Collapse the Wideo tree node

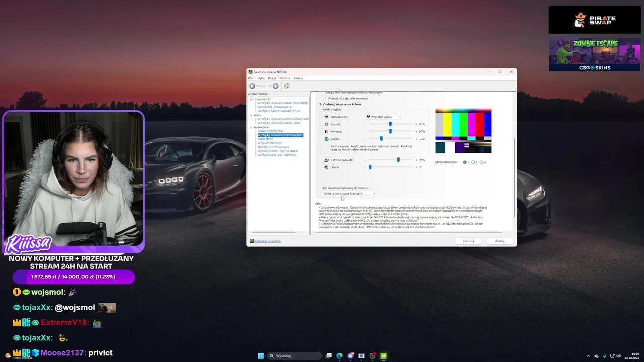pyautogui.click(x=251, y=115)
